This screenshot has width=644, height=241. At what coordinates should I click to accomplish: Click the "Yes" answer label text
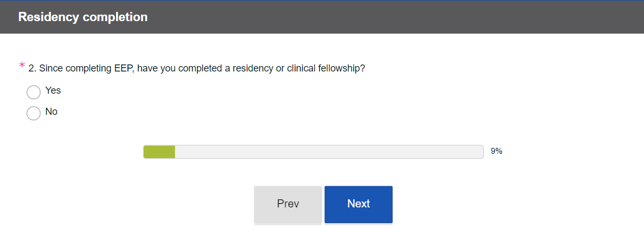(x=53, y=90)
